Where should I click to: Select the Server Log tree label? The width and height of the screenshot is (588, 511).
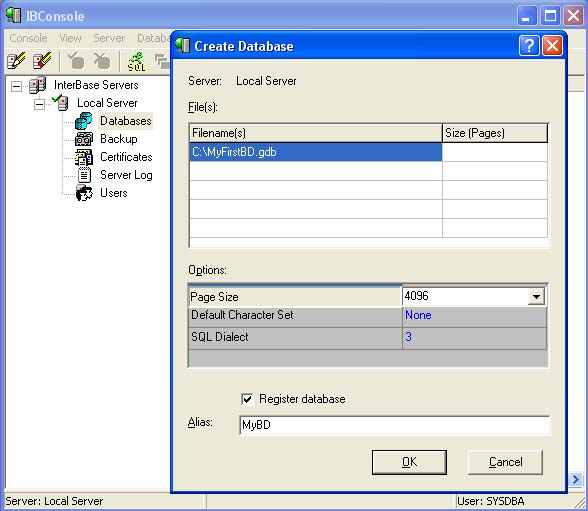coord(126,175)
